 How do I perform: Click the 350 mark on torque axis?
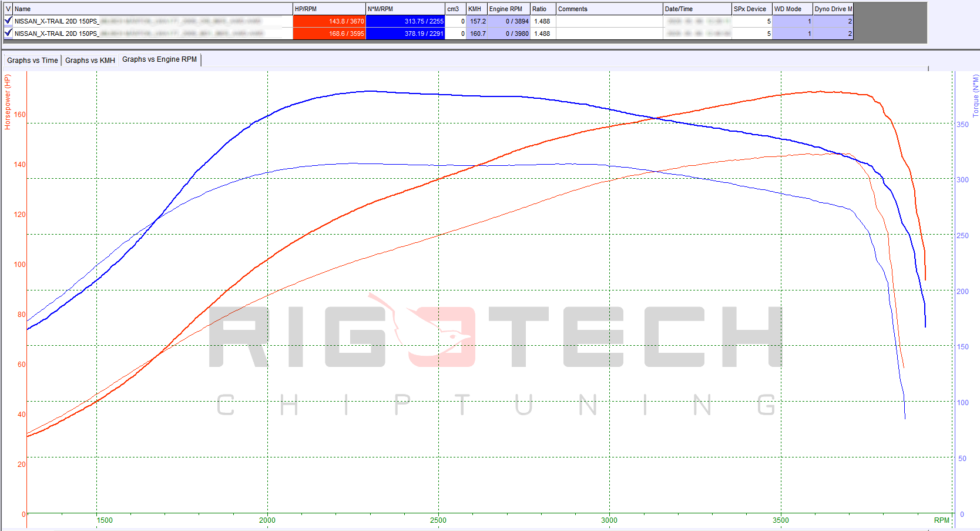tap(962, 124)
